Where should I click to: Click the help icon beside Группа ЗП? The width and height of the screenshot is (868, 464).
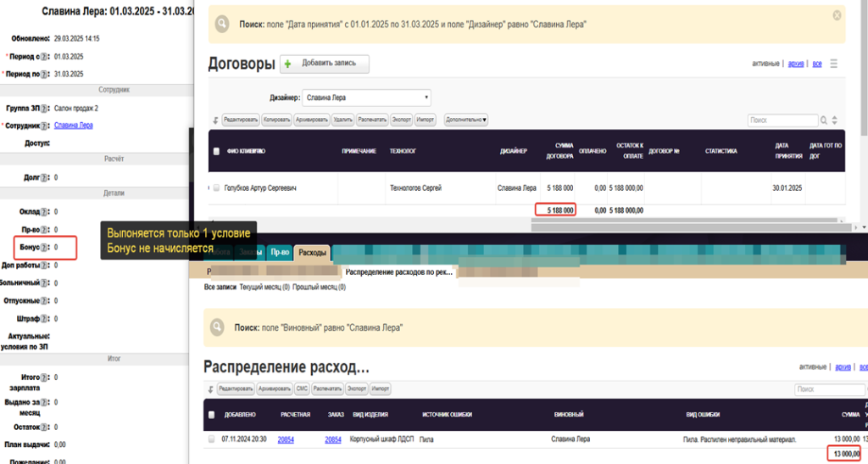tap(44, 109)
